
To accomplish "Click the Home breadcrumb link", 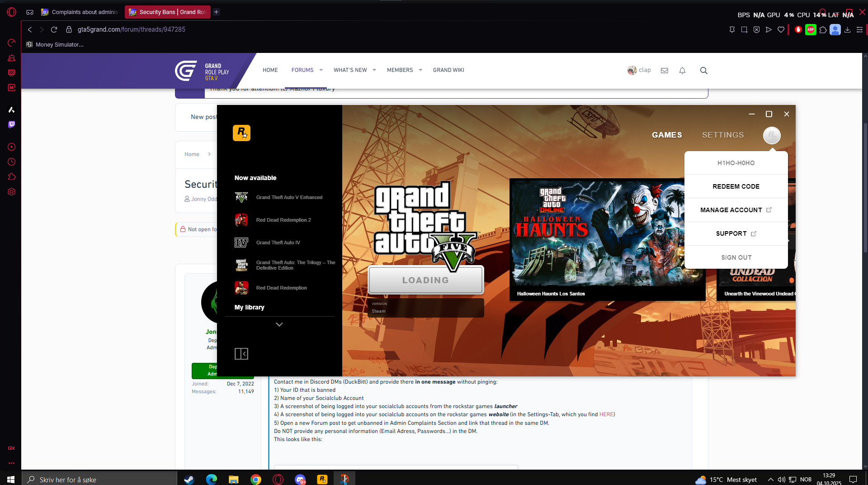I will 192,154.
